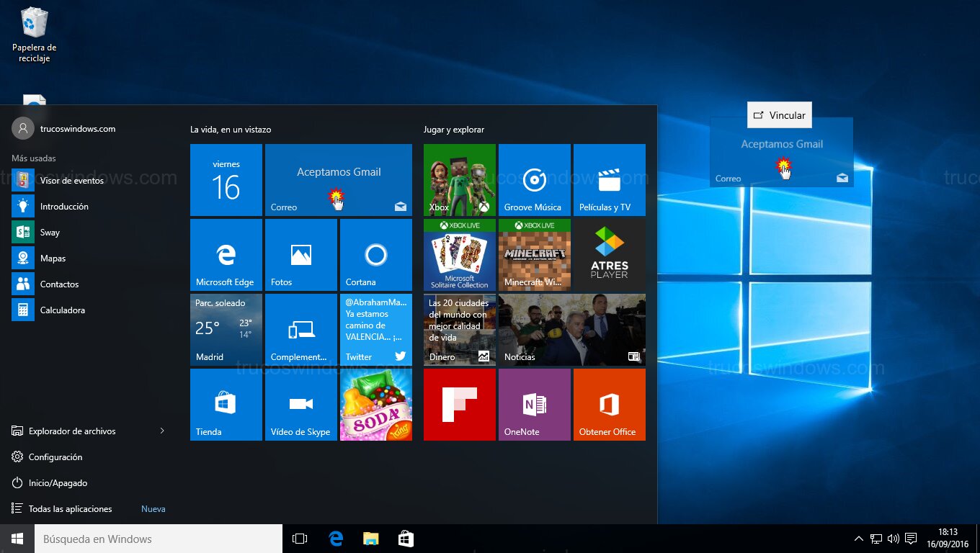Launch the Vídeo de Skype tile

(x=300, y=405)
